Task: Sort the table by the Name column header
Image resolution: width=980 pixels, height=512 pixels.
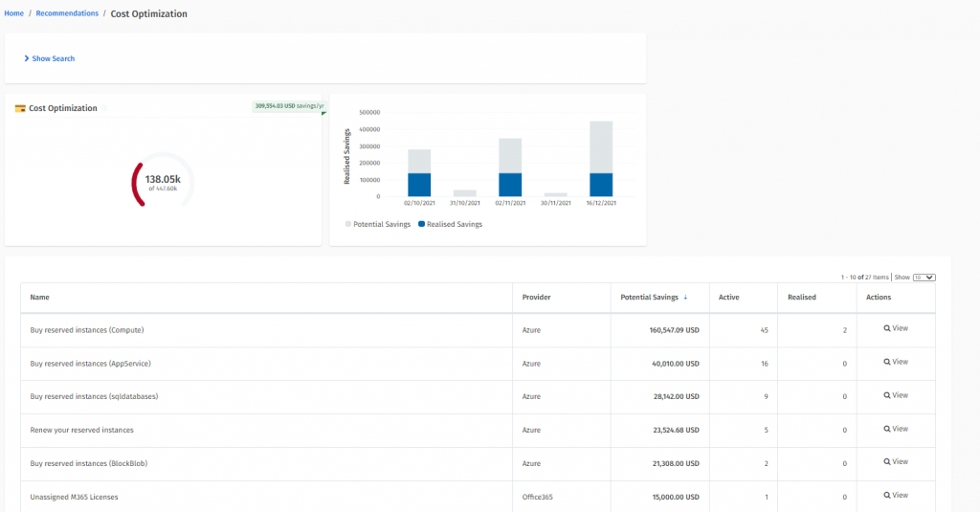Action: coord(39,297)
